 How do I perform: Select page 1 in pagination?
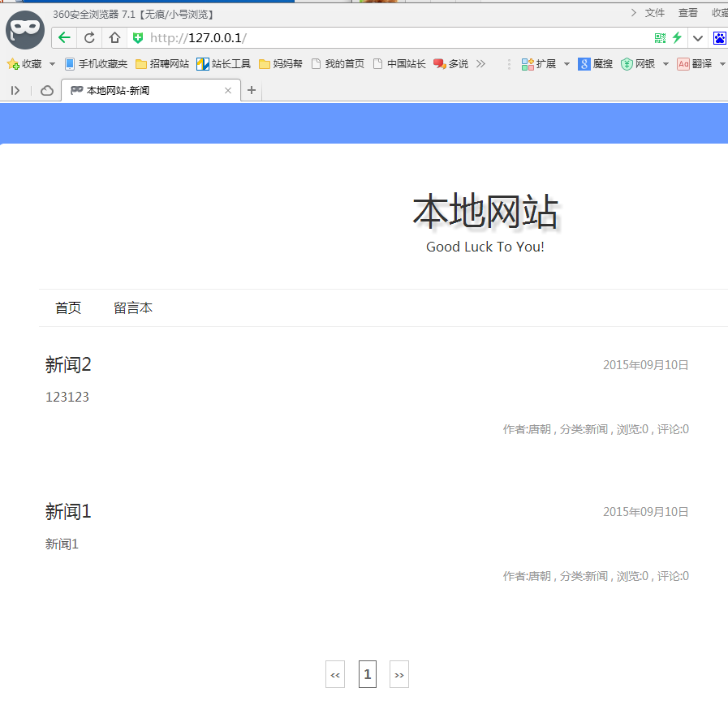367,674
